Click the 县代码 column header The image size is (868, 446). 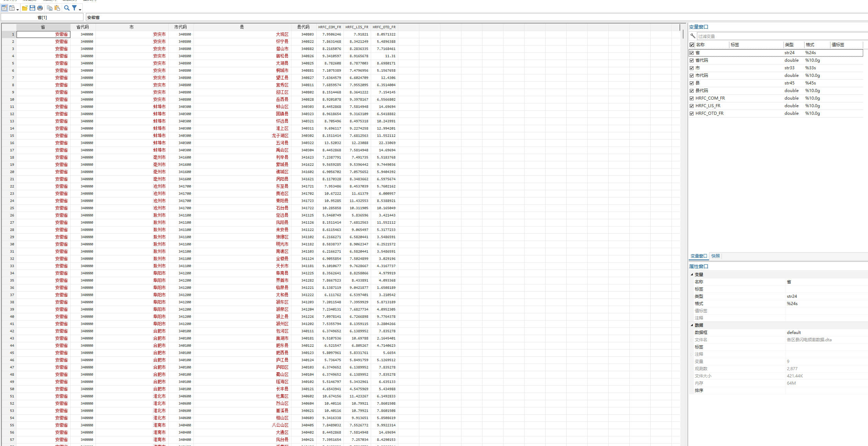tap(303, 27)
